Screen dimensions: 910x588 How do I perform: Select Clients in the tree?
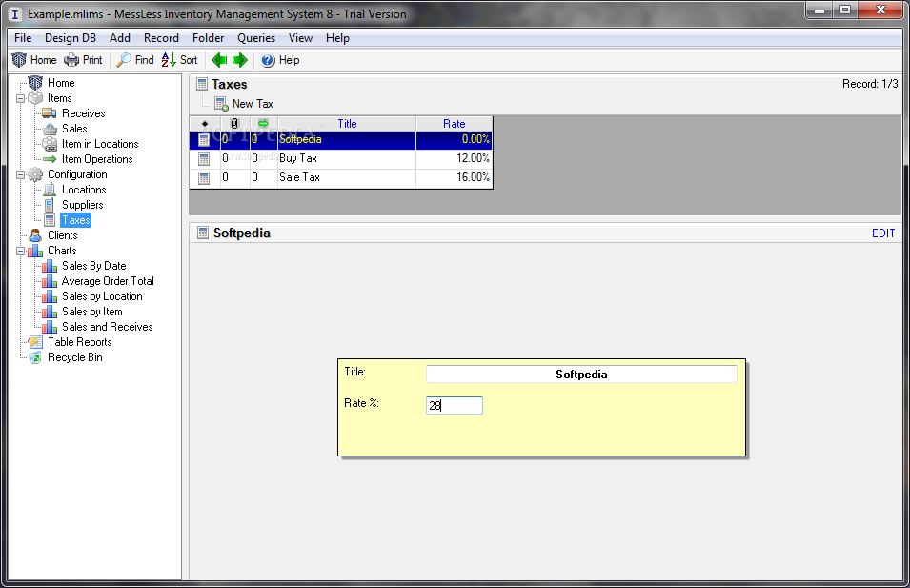63,235
